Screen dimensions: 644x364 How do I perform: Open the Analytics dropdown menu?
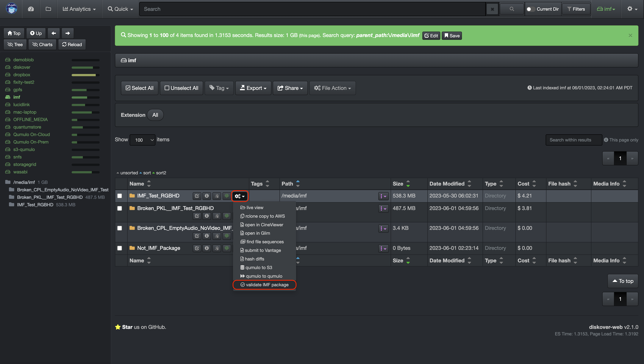[79, 9]
